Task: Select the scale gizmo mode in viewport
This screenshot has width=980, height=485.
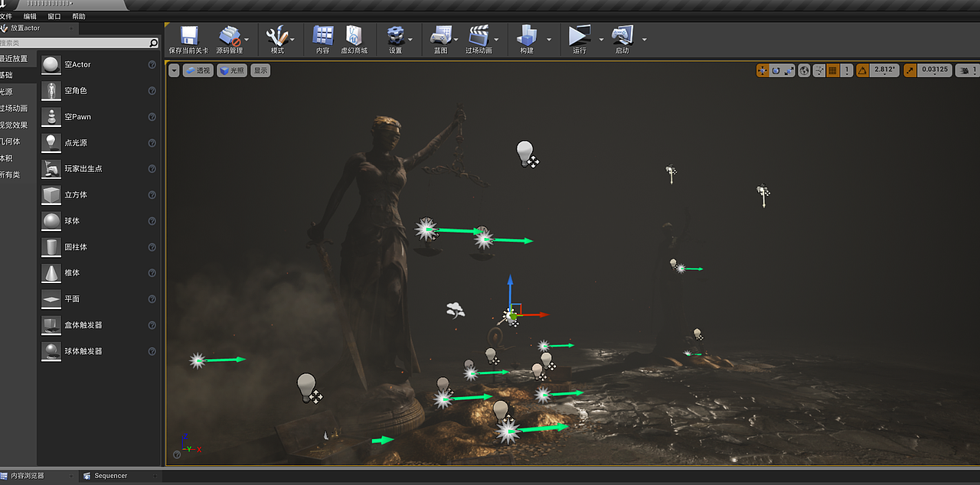Action: (x=789, y=70)
